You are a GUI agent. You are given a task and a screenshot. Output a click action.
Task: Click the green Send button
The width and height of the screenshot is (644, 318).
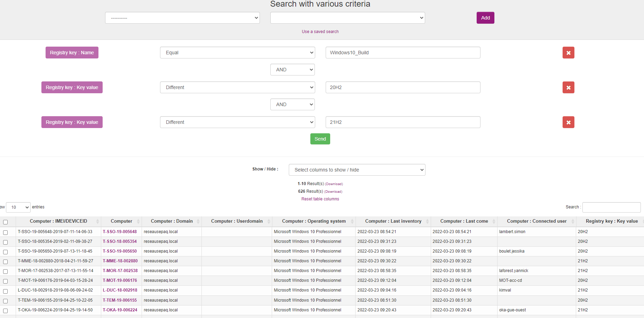click(320, 139)
